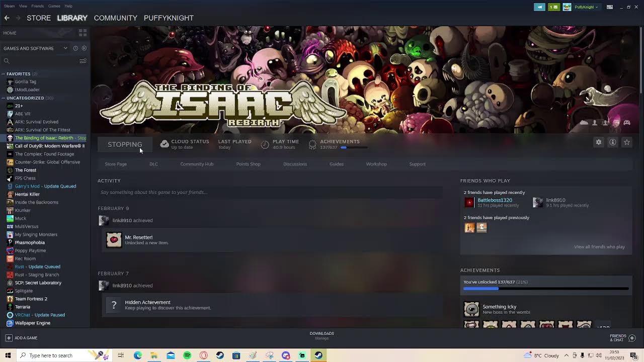Open game settings gear icon
Viewport: 644px width, 362px height.
tap(599, 142)
